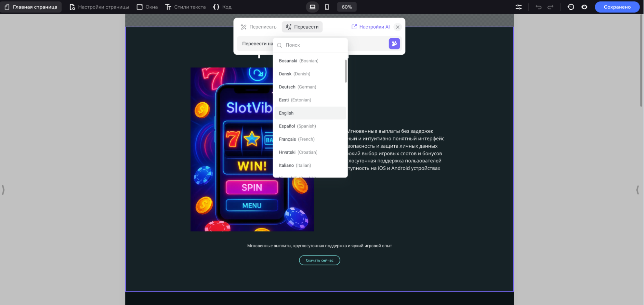Click the защита личных данных line
The height and width of the screenshot is (305, 644).
pos(392,146)
